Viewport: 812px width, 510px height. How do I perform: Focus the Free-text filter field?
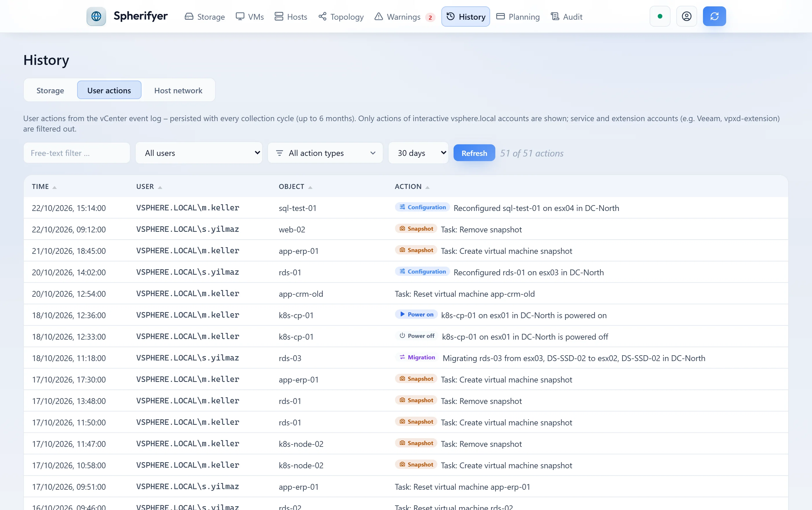click(77, 153)
